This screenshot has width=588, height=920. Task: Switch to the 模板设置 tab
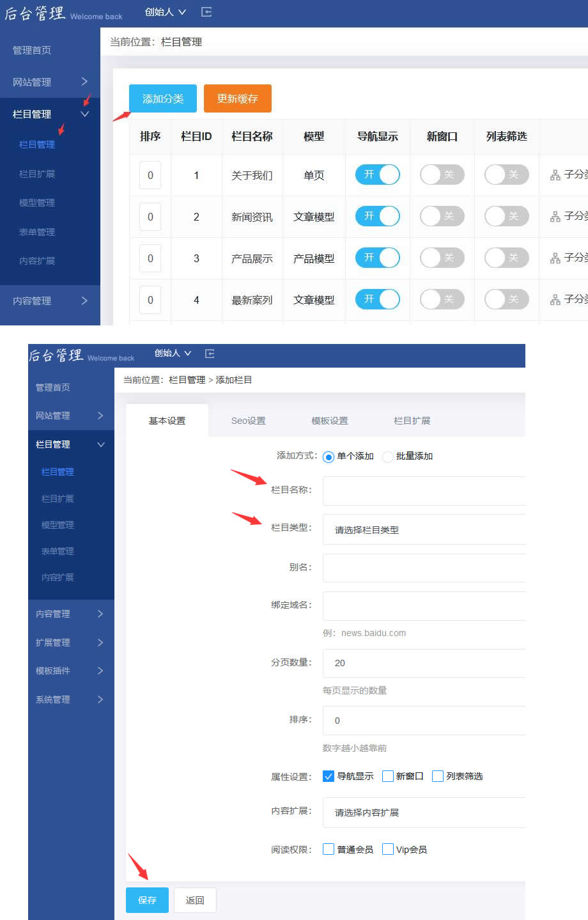pos(330,421)
